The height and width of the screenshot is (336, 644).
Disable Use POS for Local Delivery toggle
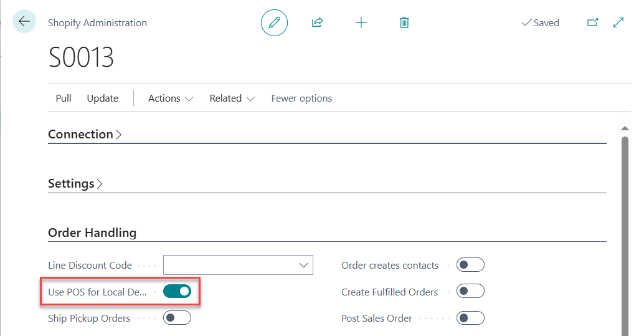[x=177, y=291]
